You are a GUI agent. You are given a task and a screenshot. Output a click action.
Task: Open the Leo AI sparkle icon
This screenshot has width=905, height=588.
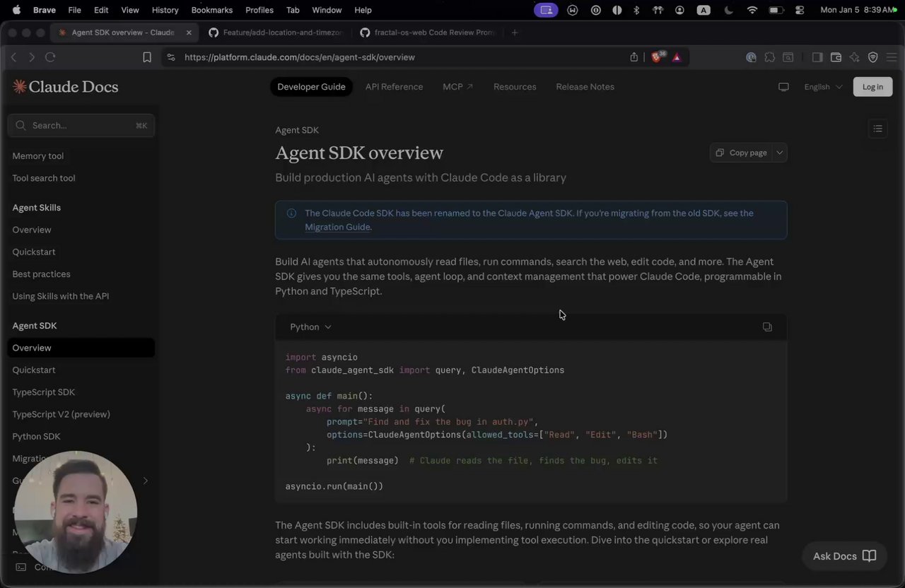point(854,57)
